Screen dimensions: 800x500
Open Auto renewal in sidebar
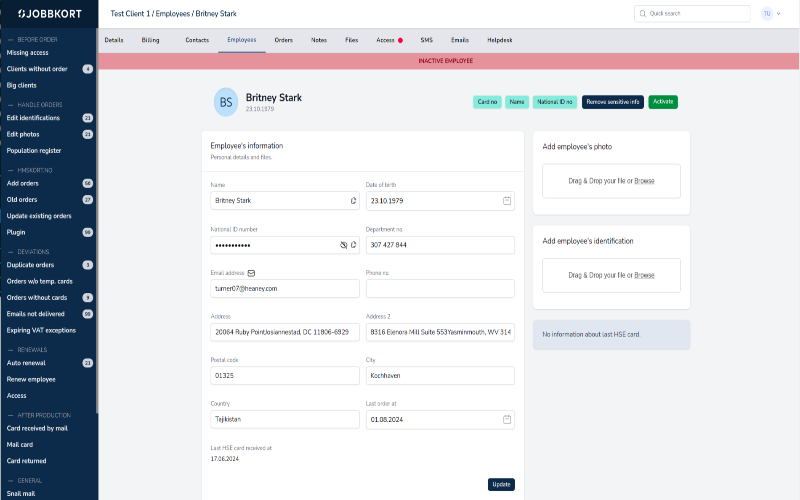26,363
